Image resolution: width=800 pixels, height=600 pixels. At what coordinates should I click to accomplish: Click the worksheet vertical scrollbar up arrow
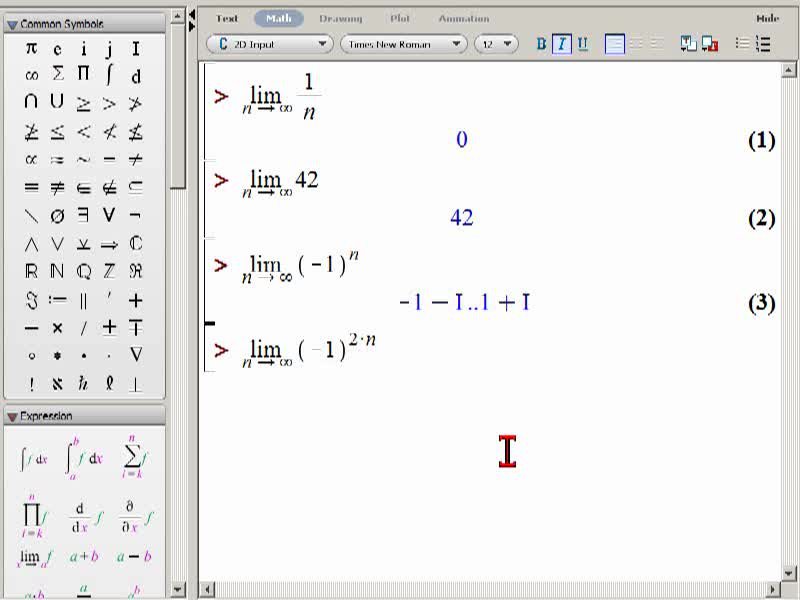click(788, 70)
